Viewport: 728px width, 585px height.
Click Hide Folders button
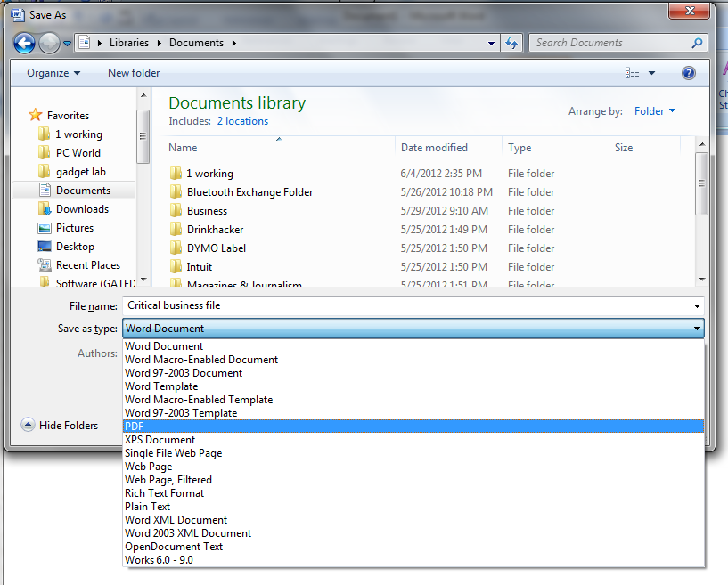pyautogui.click(x=59, y=426)
